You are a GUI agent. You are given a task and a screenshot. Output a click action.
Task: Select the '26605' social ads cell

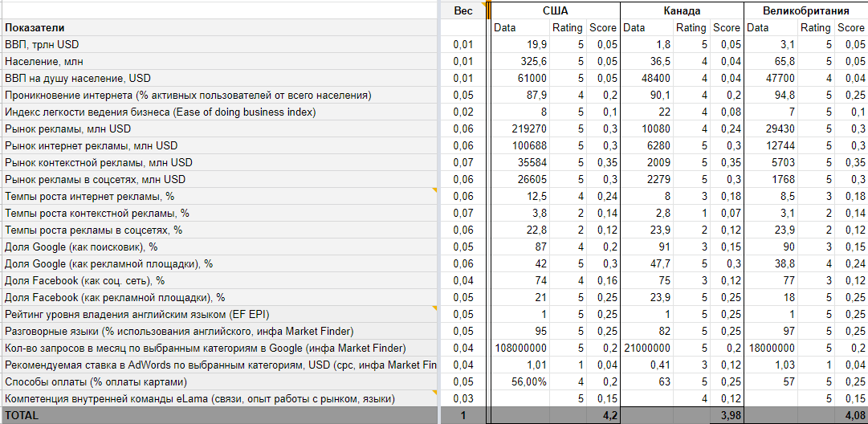tap(521, 179)
